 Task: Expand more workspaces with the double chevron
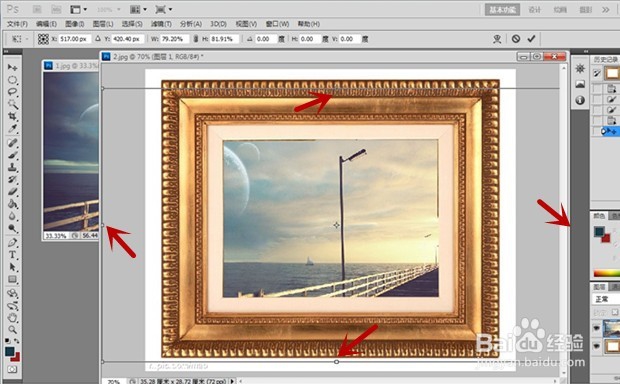(x=606, y=9)
